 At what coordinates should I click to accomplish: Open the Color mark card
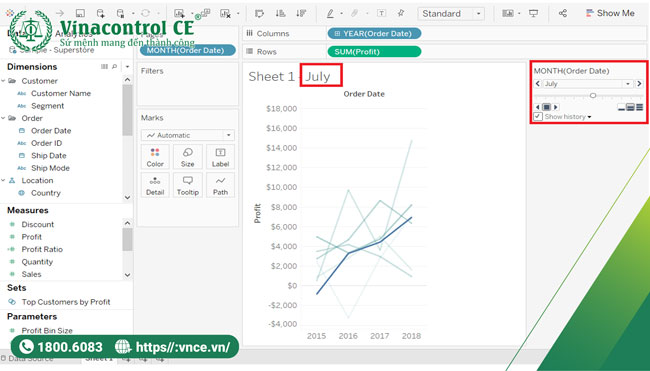pyautogui.click(x=155, y=157)
